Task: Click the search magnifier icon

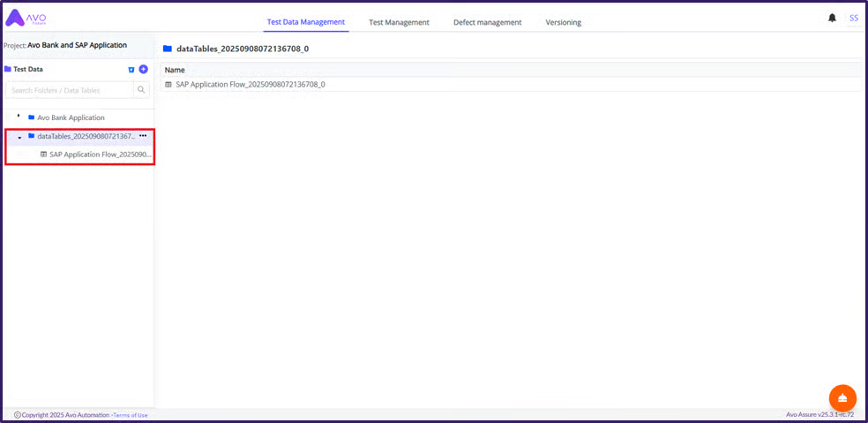Action: (x=141, y=90)
